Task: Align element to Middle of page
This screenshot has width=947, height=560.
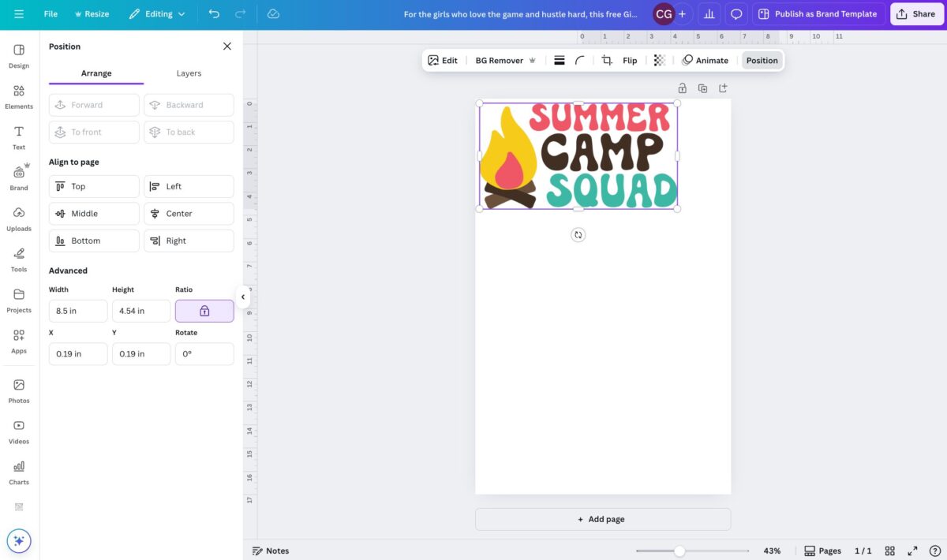Action: (94, 214)
